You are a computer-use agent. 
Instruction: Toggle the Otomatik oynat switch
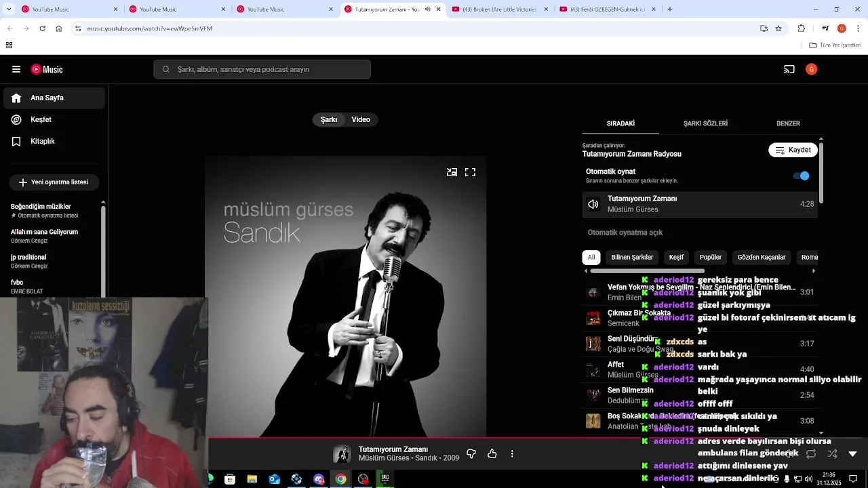coord(801,176)
